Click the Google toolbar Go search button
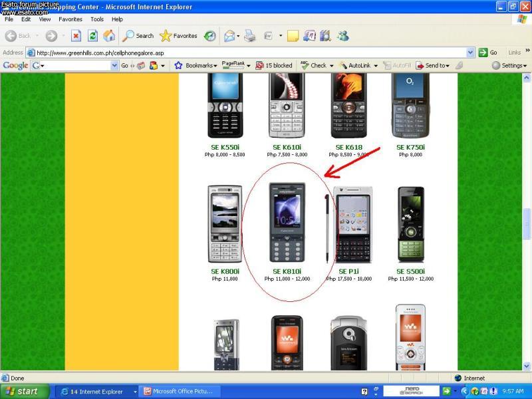The height and width of the screenshot is (399, 532). point(124,65)
